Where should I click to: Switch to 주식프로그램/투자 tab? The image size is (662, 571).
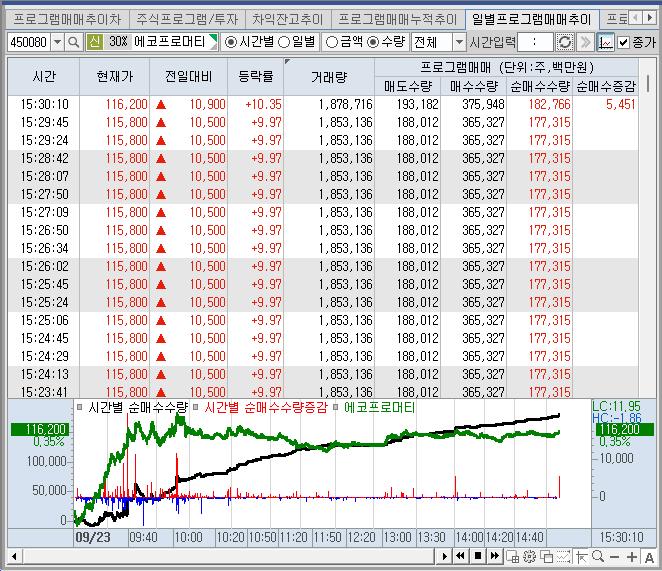(x=187, y=19)
